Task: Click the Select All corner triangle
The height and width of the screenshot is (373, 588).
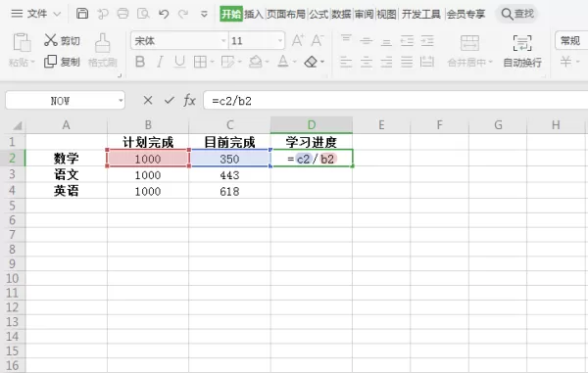Action: point(17,125)
